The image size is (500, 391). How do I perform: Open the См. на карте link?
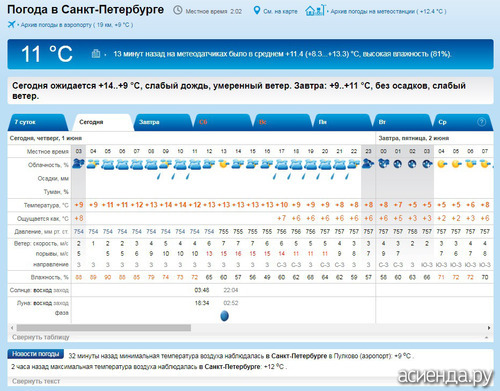[x=280, y=11]
